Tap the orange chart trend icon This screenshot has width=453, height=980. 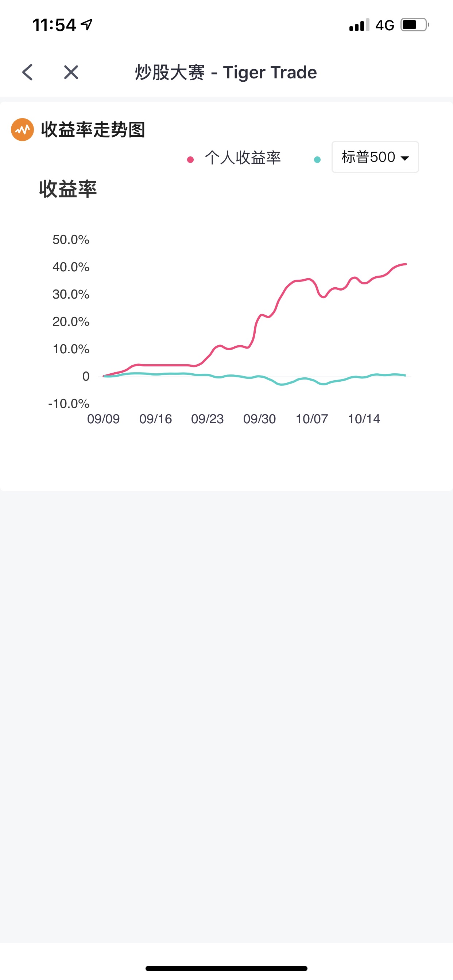[x=23, y=130]
